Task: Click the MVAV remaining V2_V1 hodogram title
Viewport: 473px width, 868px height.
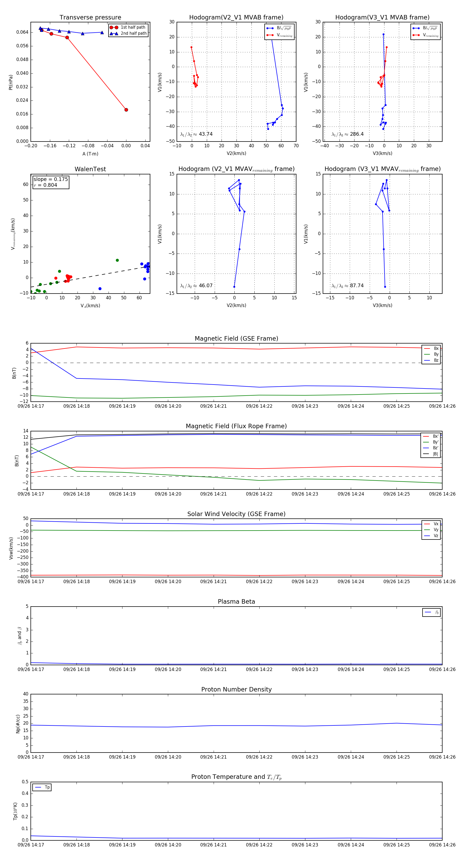Action: point(236,169)
